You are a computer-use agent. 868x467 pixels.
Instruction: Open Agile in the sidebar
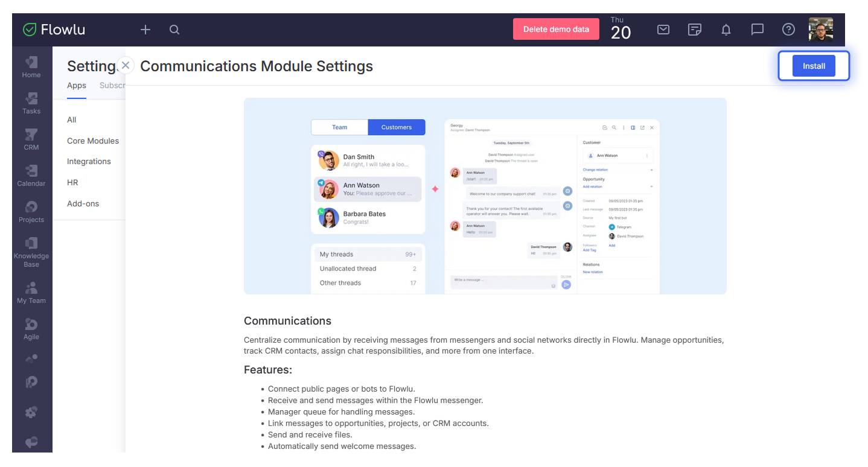tap(31, 329)
